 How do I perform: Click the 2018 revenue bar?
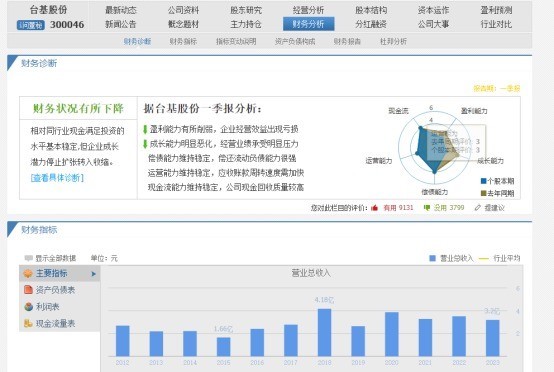coord(324,332)
